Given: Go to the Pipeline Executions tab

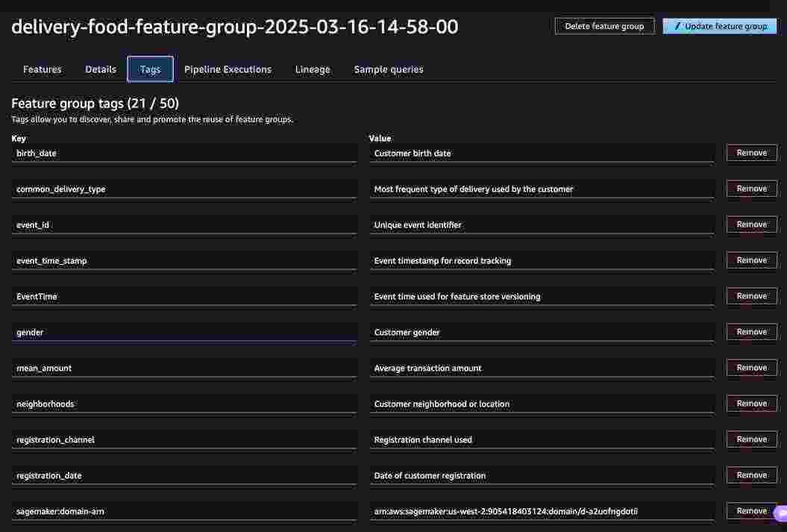Looking at the screenshot, I should pos(228,69).
